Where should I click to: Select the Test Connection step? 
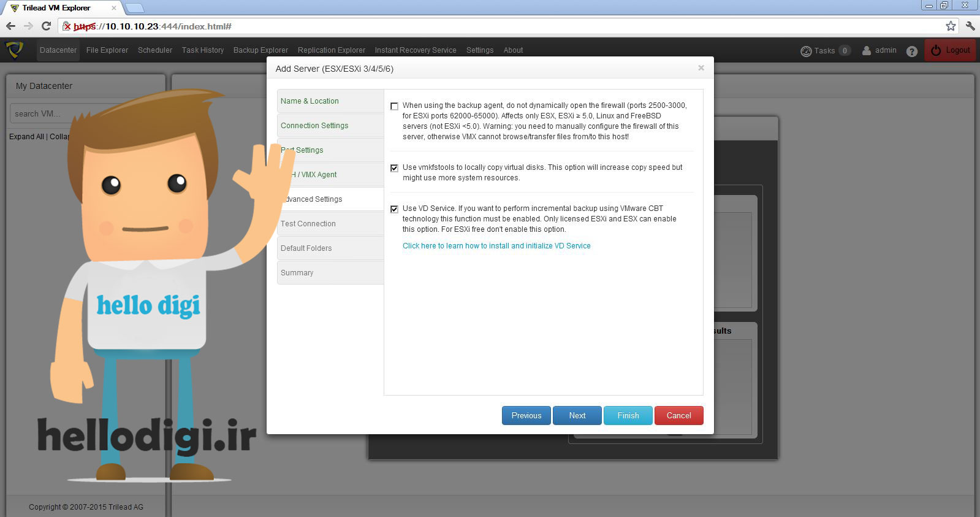(x=330, y=224)
